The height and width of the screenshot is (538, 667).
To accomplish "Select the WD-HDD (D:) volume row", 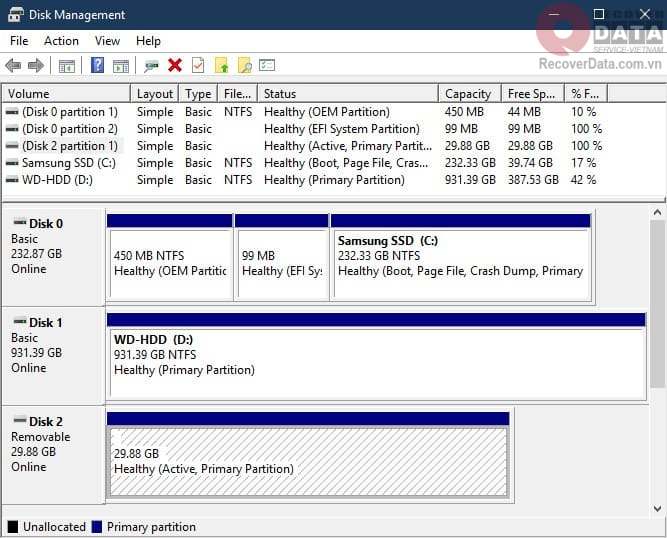I will 305,180.
